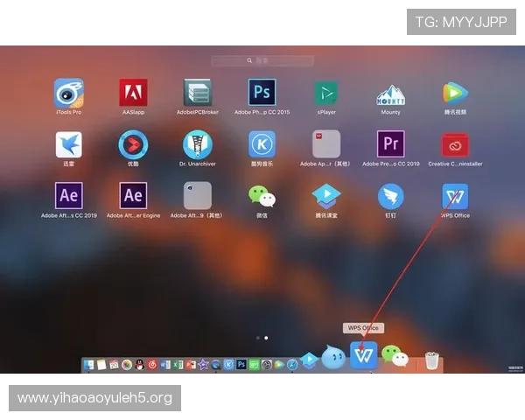This screenshot has height=420, width=525.
Task: Open iTools Pro from Launchpad
Action: [x=68, y=93]
